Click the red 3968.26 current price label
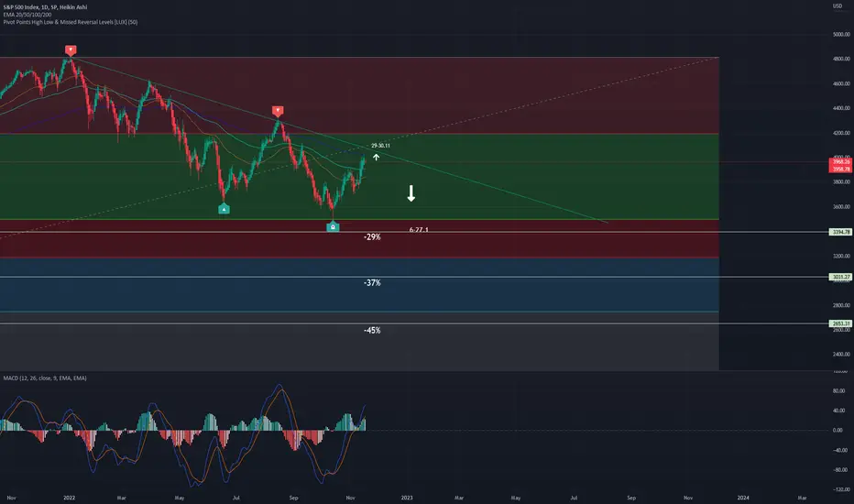The image size is (854, 504). click(x=840, y=162)
